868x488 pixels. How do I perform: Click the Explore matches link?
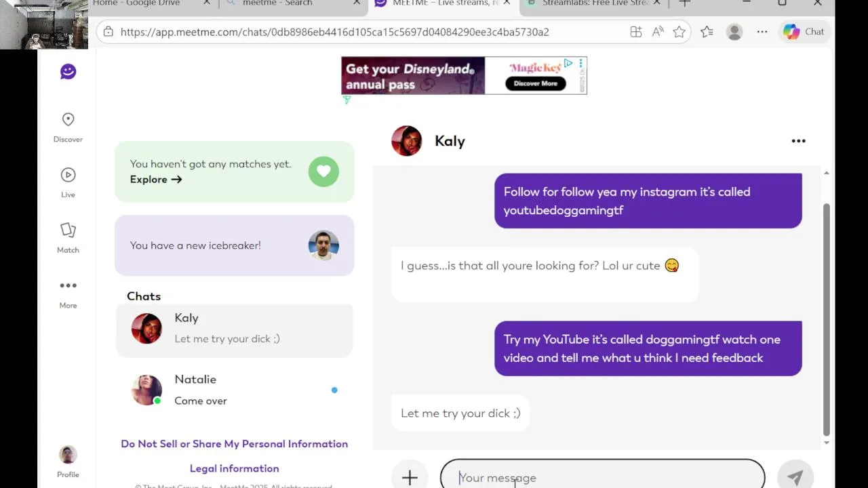click(156, 180)
